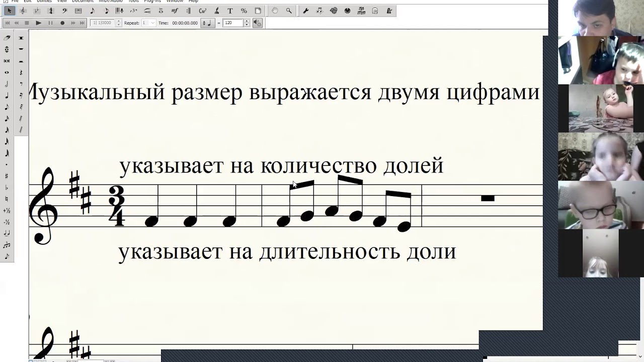The image size is (644, 362).
Task: Select the Time Signature tool
Action: (51, 11)
